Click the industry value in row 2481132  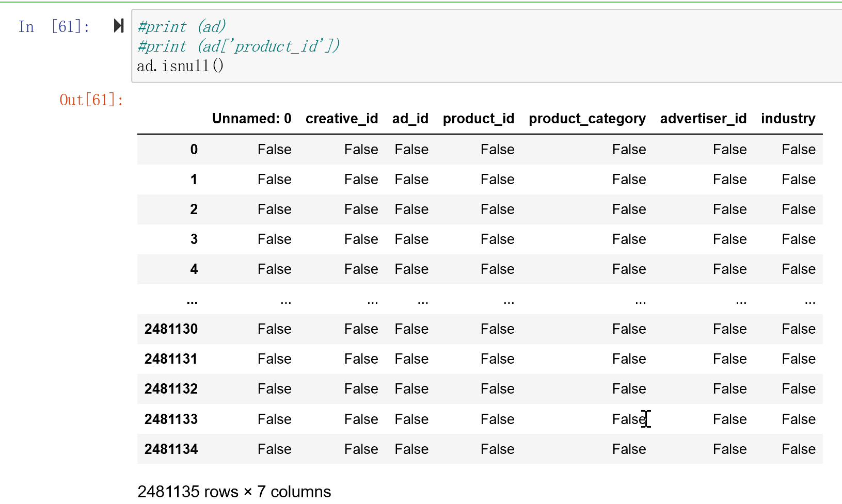(x=799, y=389)
